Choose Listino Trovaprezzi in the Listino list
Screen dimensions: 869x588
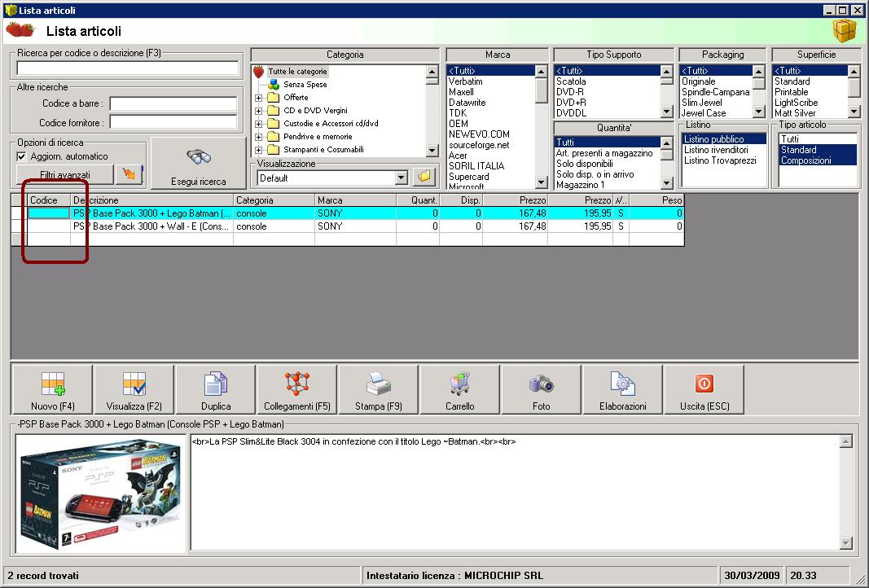(x=720, y=160)
